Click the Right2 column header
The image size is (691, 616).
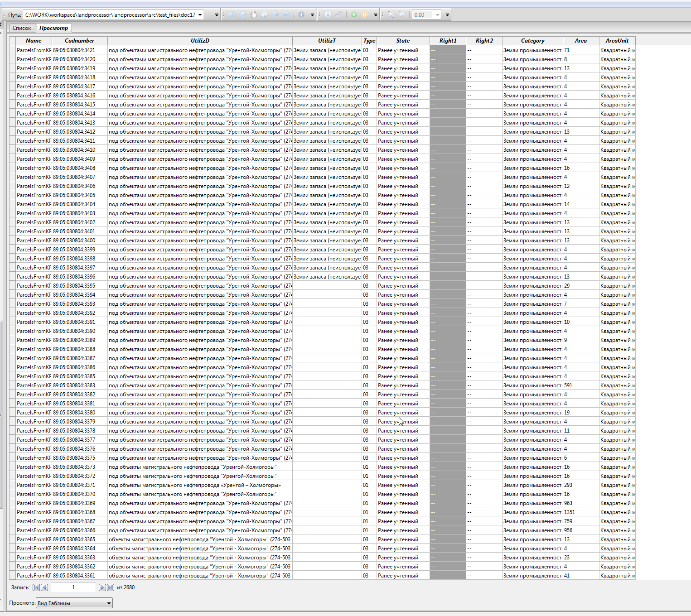[x=484, y=41]
